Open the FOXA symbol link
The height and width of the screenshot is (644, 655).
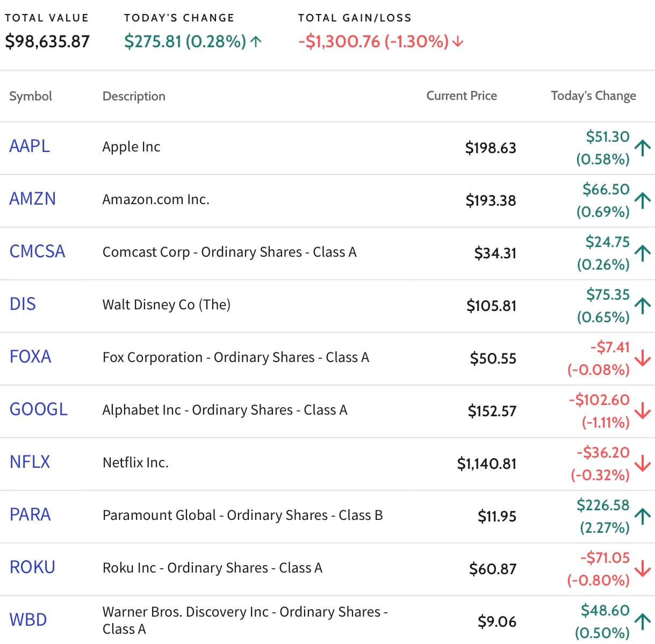31,357
